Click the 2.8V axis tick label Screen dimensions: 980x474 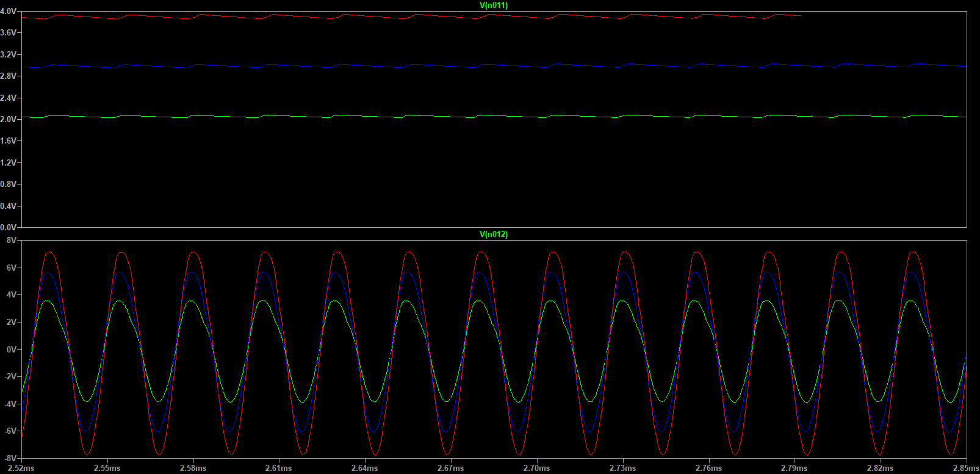click(x=9, y=76)
